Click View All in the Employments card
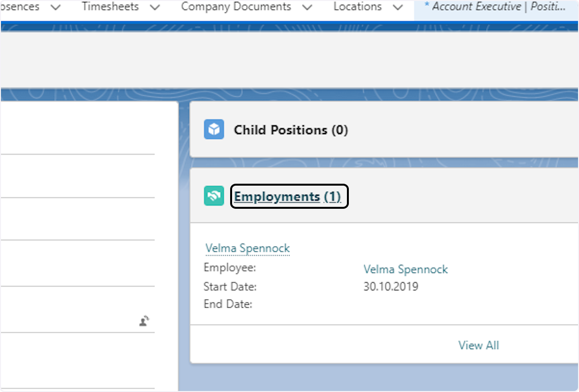The height and width of the screenshot is (392, 579). tap(478, 345)
